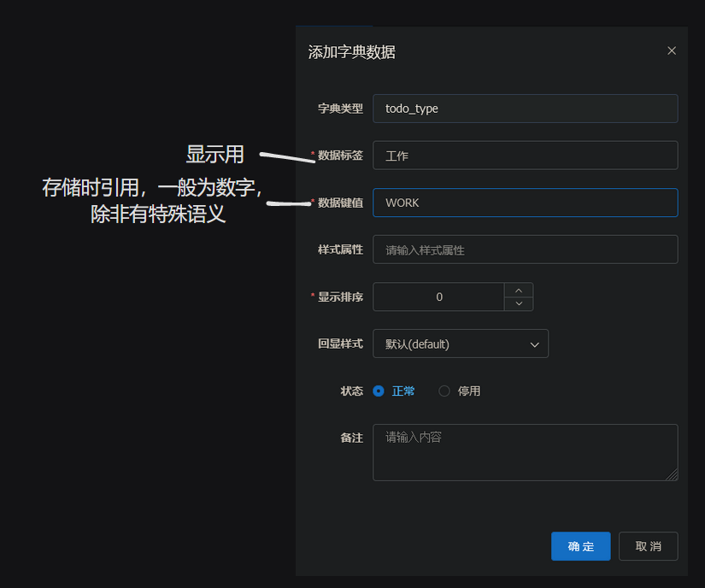Click inside the 备注 textarea

pyautogui.click(x=525, y=452)
